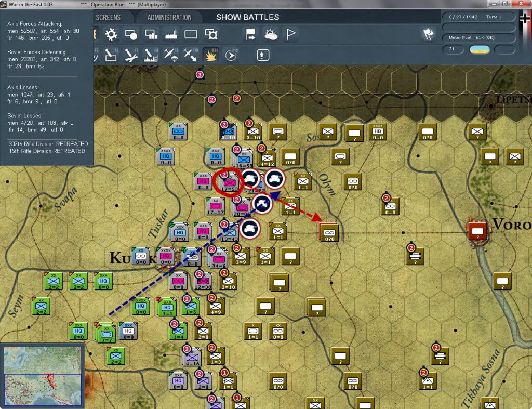Image resolution: width=532 pixels, height=409 pixels.
Task: Click the minimap overview thumbnail
Action: coord(43,375)
